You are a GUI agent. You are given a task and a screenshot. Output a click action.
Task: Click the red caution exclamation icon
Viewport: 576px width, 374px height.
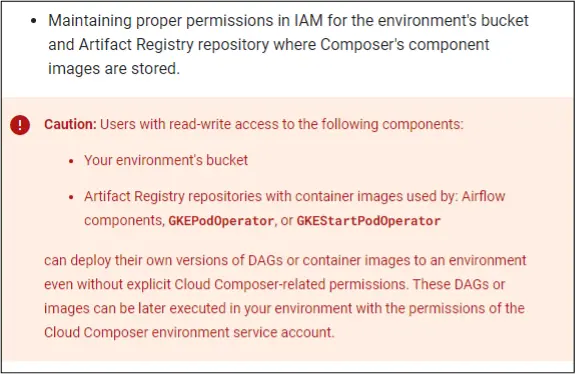tap(20, 125)
